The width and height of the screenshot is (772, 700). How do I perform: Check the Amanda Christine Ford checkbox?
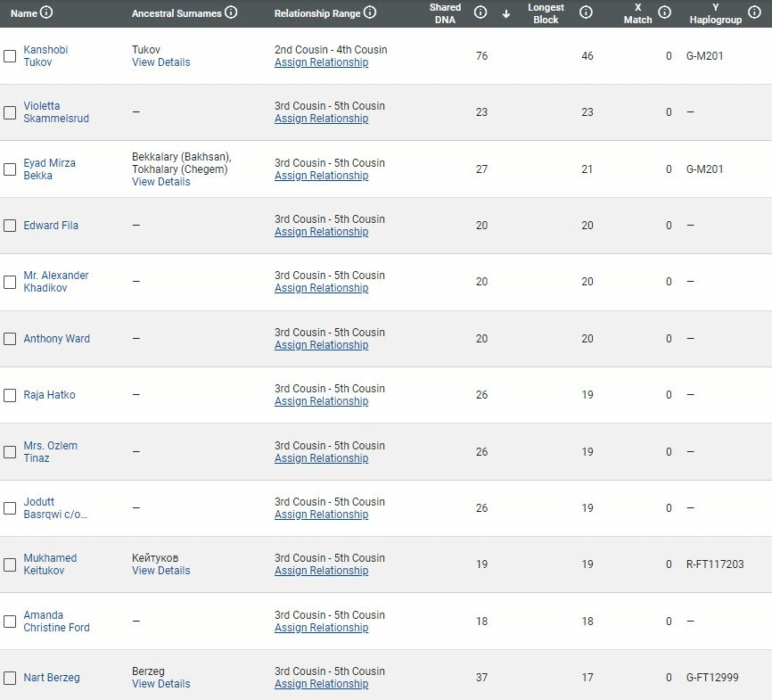[10, 622]
